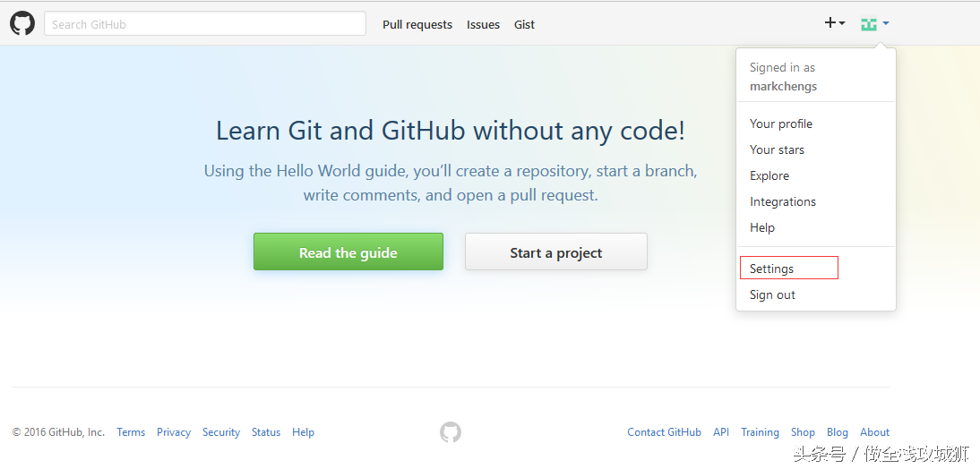Viewport: 980px width, 469px height.
Task: Click the GitHub Octocat logo in header
Action: [x=21, y=24]
